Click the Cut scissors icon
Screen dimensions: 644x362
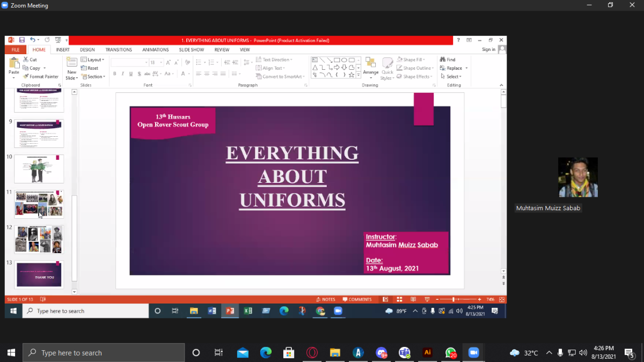pyautogui.click(x=26, y=60)
